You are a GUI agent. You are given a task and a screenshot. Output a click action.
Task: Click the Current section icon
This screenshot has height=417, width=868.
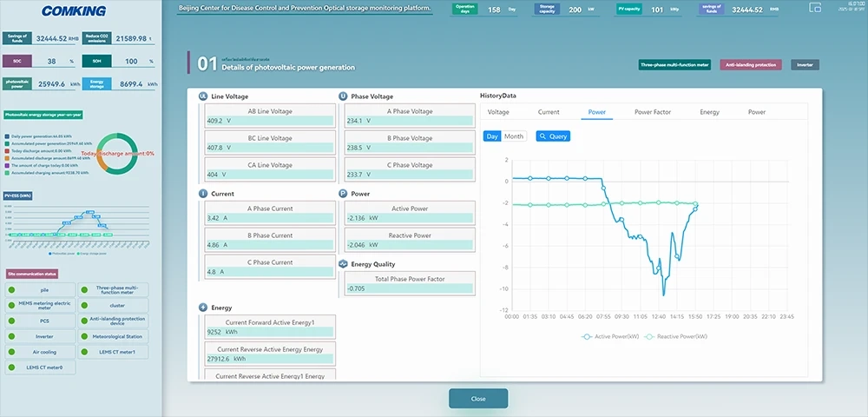coord(204,194)
